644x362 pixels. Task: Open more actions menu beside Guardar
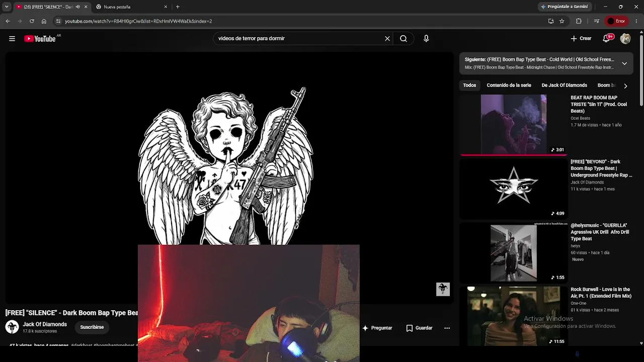click(447, 328)
